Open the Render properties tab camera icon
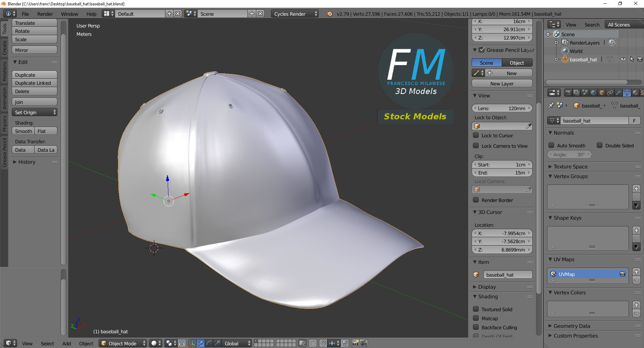The image size is (644, 348). pyautogui.click(x=568, y=93)
